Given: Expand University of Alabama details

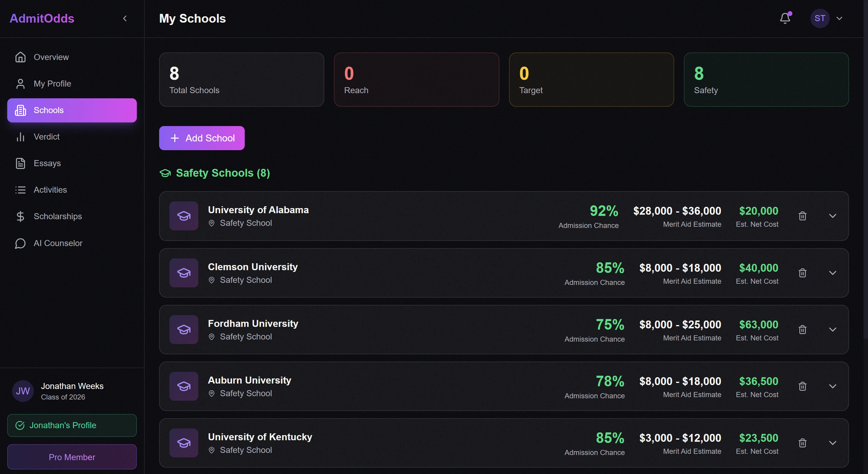Looking at the screenshot, I should (833, 216).
